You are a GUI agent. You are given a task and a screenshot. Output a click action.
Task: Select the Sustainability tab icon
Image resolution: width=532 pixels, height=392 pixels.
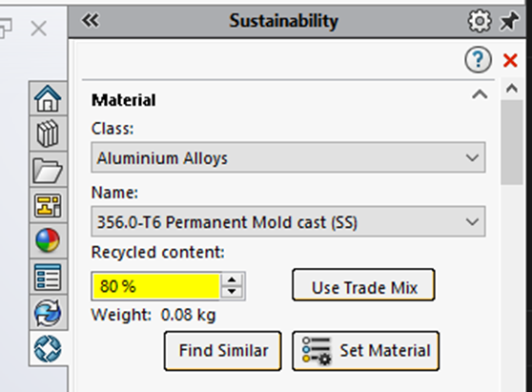[x=48, y=348]
